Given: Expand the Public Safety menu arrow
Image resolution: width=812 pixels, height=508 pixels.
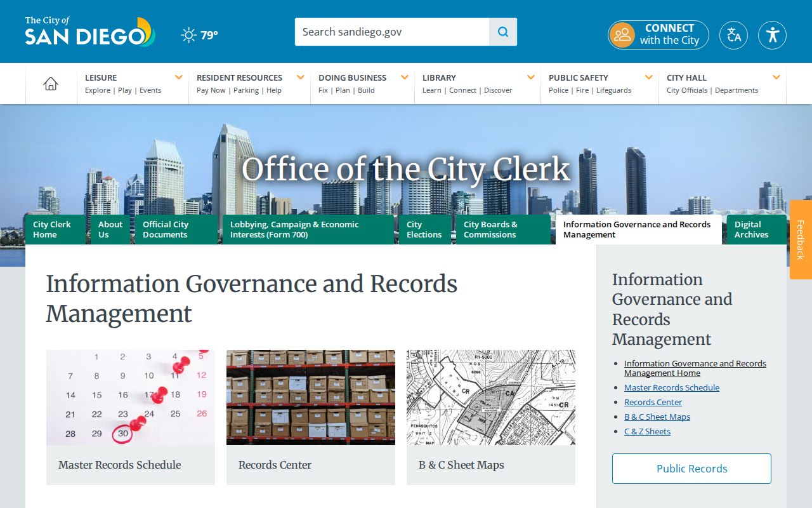Looking at the screenshot, I should click(x=649, y=77).
